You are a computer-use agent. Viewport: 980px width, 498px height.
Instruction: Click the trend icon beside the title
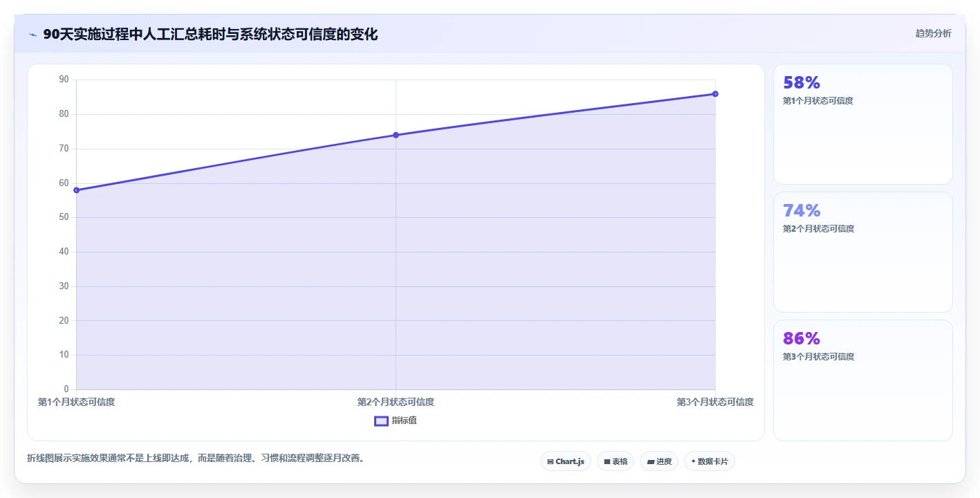(x=33, y=35)
